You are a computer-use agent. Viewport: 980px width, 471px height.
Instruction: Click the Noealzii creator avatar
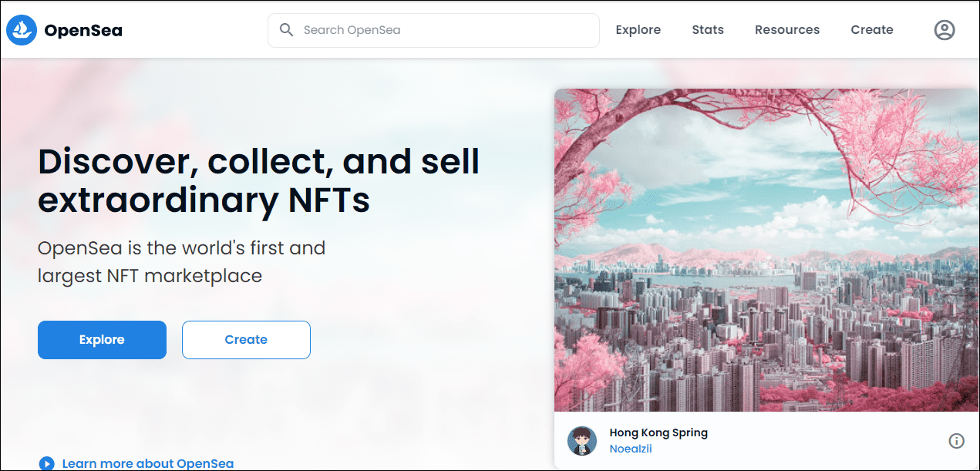(582, 441)
